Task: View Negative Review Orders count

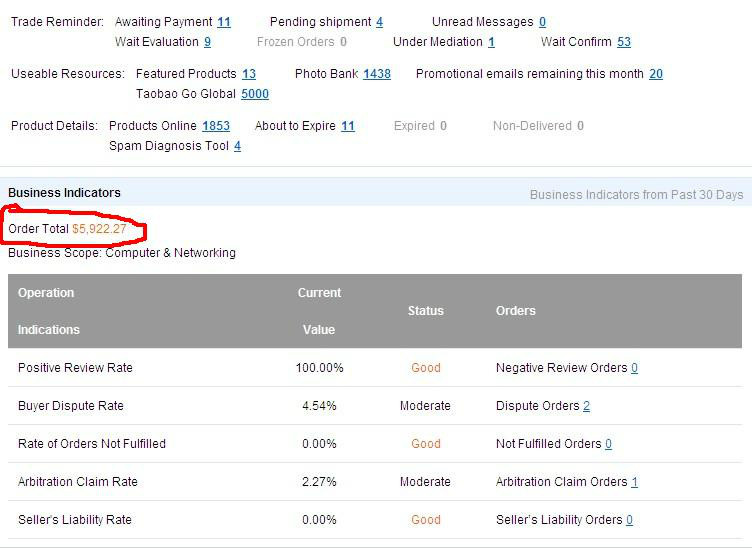Action: click(634, 368)
